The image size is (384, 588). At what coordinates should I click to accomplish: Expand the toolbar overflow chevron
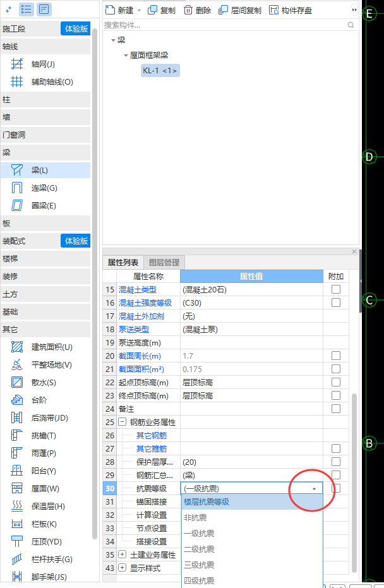pyautogui.click(x=354, y=10)
